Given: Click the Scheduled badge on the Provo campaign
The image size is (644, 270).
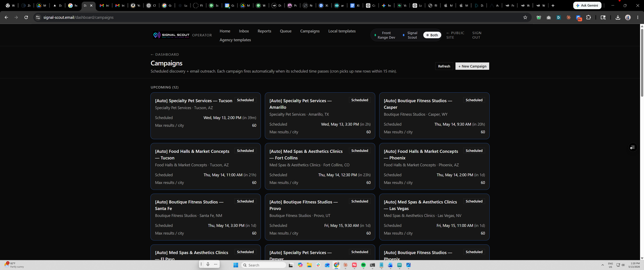Looking at the screenshot, I should [359, 201].
